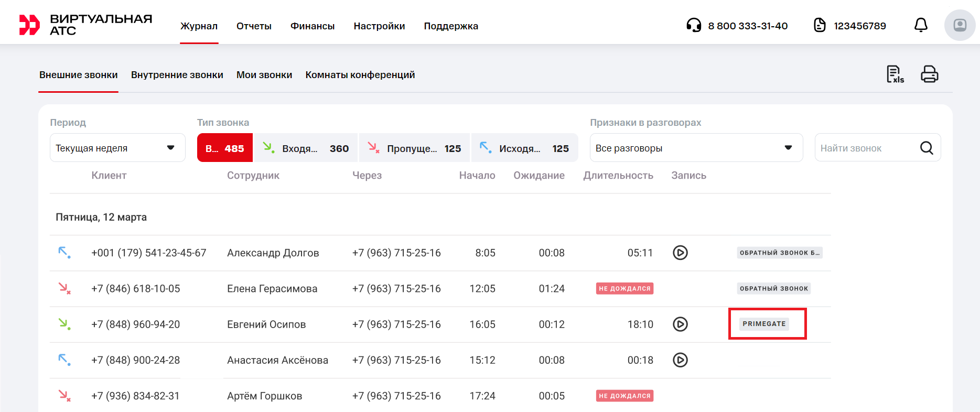Play recording of Евгений Осипов call
This screenshot has height=412, width=980.
click(680, 324)
